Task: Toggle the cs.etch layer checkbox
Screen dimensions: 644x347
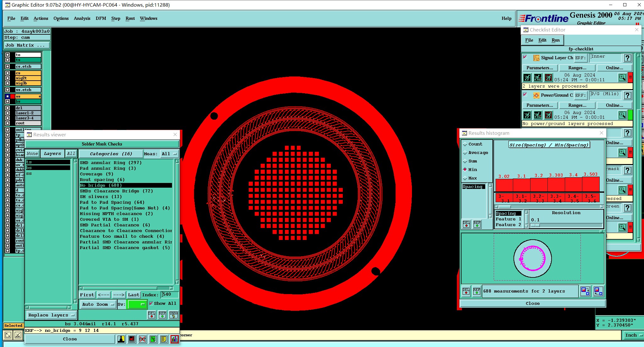Action: (8, 66)
